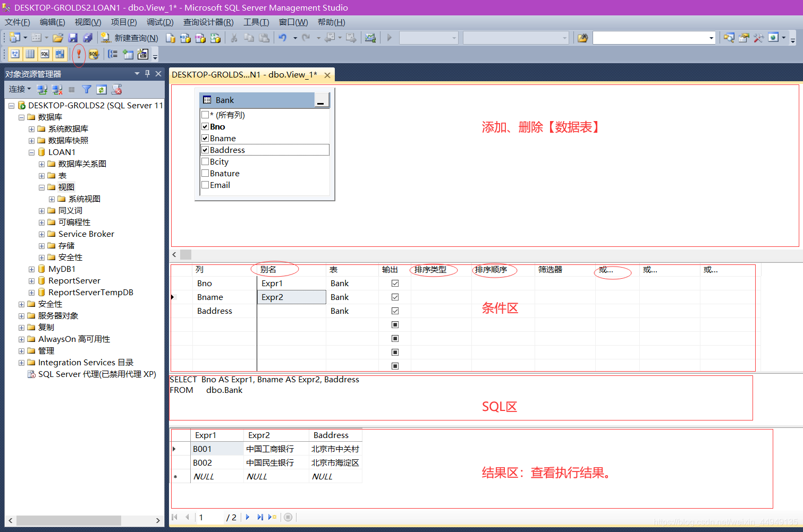The width and height of the screenshot is (803, 532).
Task: Click the Properties Window icon
Action: [744, 38]
